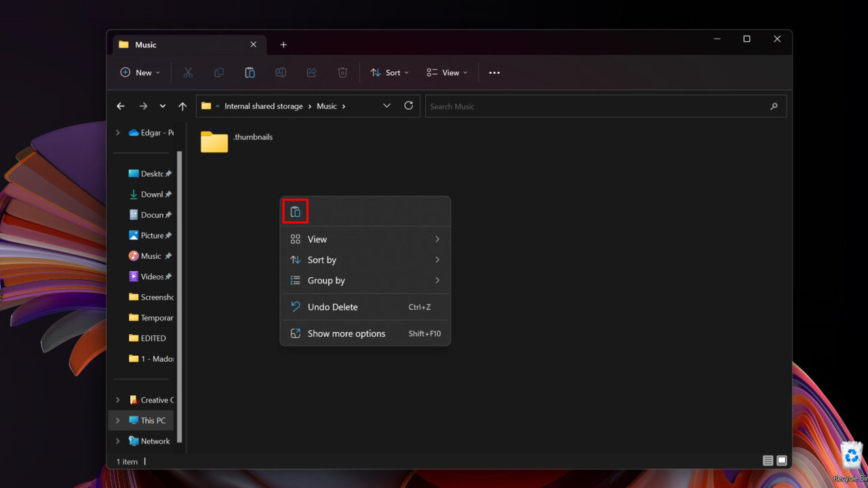This screenshot has width=868, height=488.
Task: Open the Videos pinned folder
Action: (x=149, y=276)
